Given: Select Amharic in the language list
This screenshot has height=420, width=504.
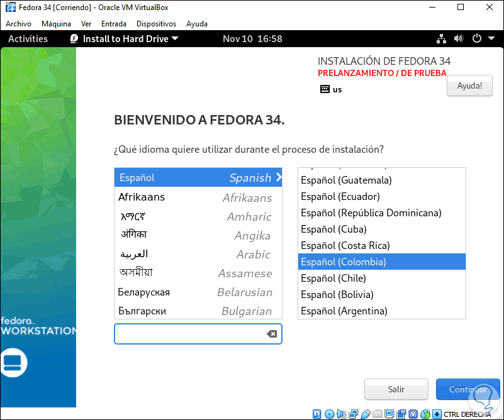Looking at the screenshot, I should pyautogui.click(x=198, y=216).
